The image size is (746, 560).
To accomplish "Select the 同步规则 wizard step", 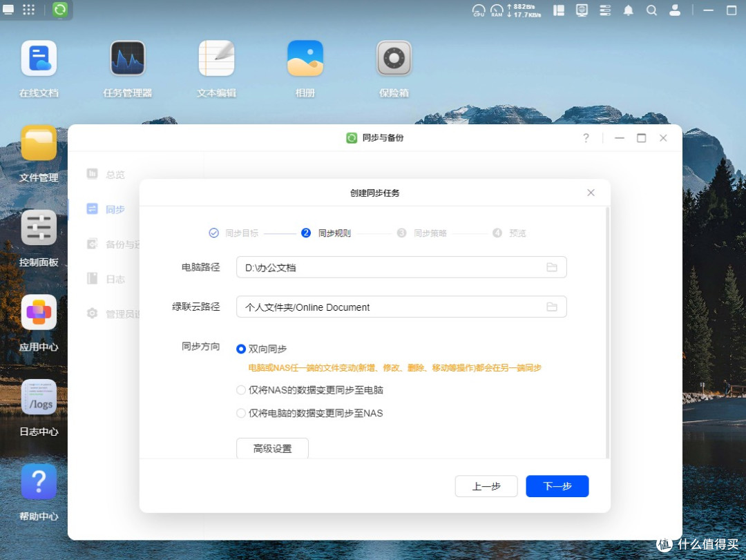I will click(x=326, y=233).
